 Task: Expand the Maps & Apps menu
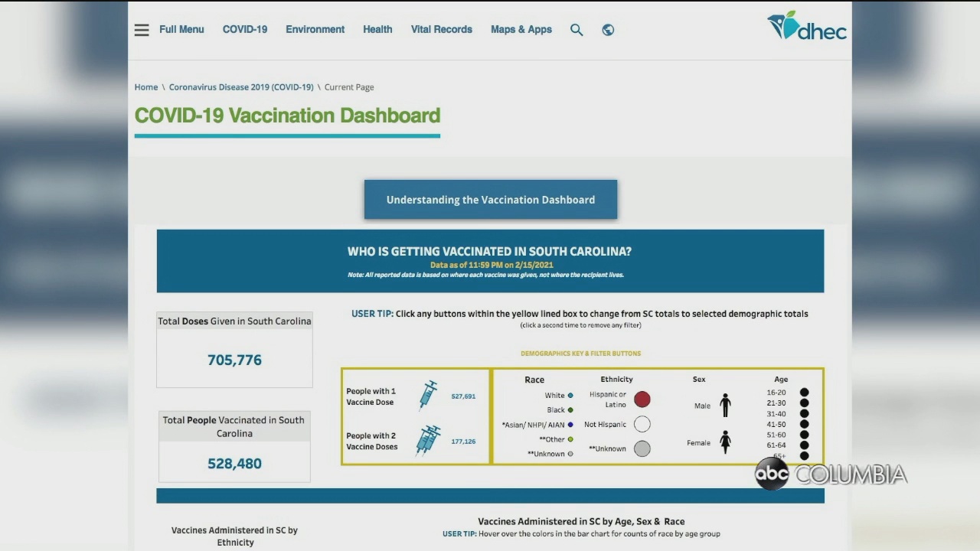[x=521, y=30]
